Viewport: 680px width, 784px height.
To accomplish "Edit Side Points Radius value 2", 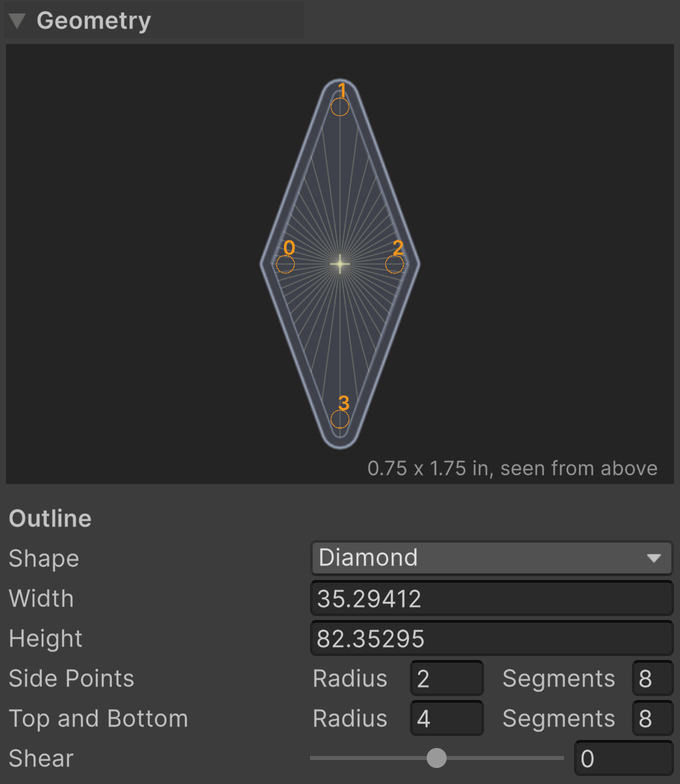I will pyautogui.click(x=446, y=678).
